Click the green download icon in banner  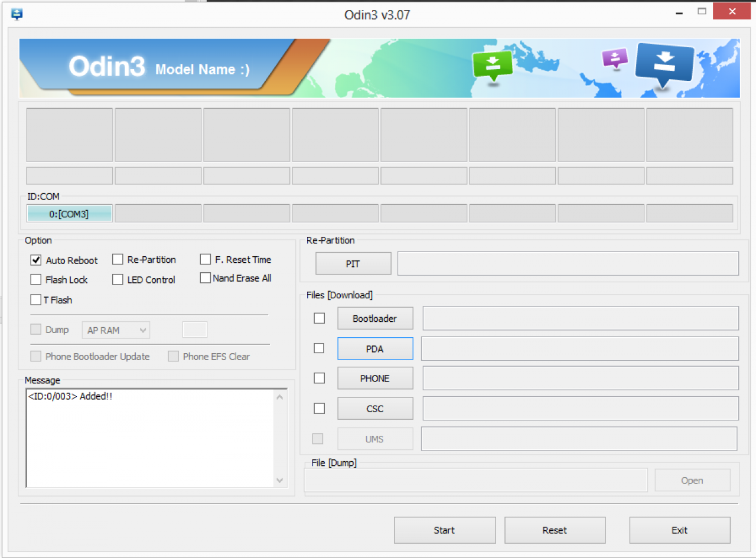pos(493,65)
